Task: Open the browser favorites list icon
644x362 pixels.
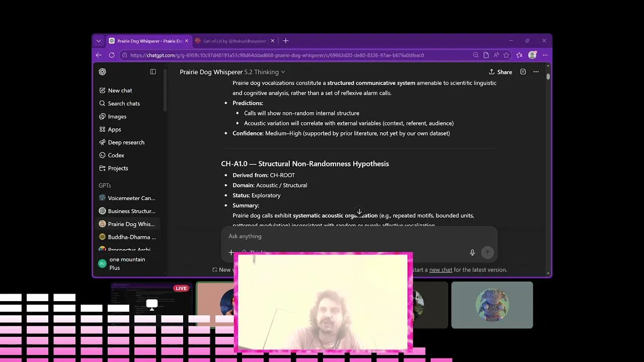Action: coord(519,55)
